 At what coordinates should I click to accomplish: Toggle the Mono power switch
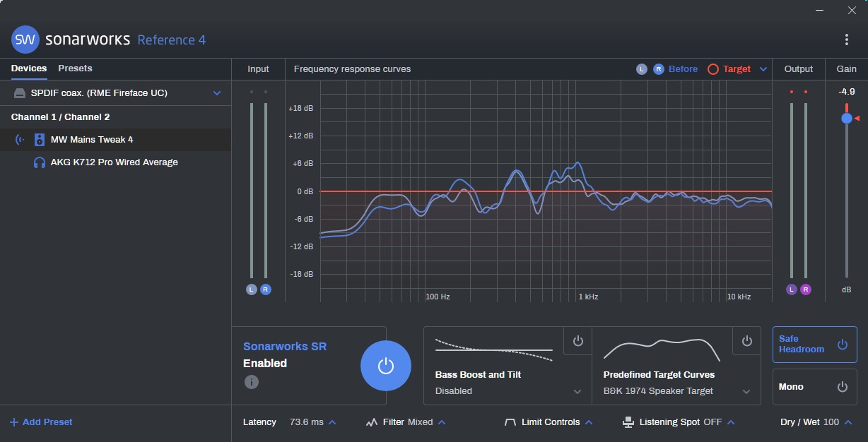841,387
